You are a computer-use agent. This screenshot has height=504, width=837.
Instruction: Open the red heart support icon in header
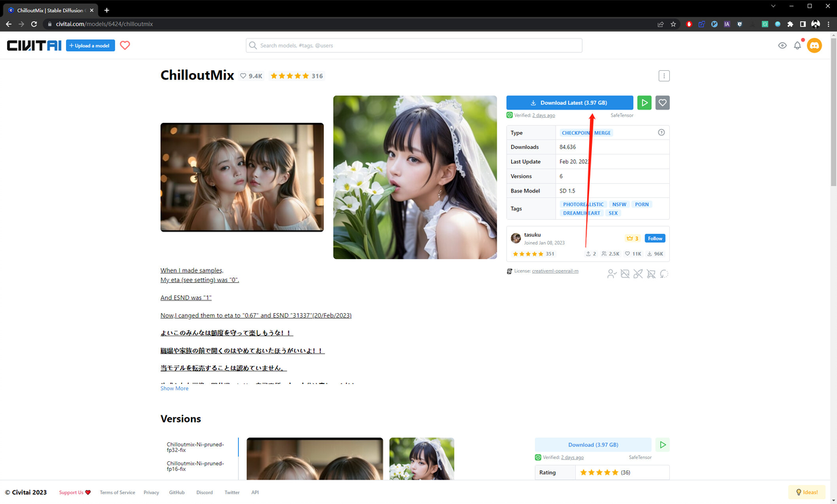coord(125,46)
